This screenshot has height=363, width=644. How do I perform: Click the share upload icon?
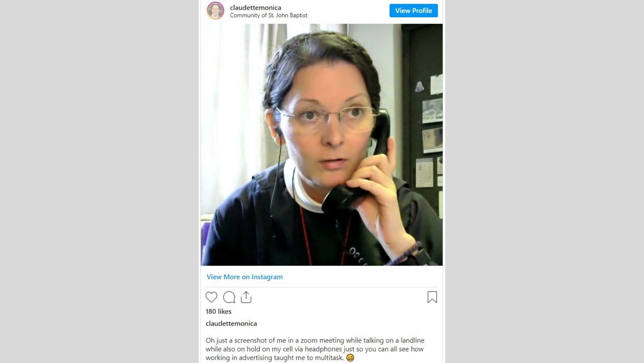point(246,297)
